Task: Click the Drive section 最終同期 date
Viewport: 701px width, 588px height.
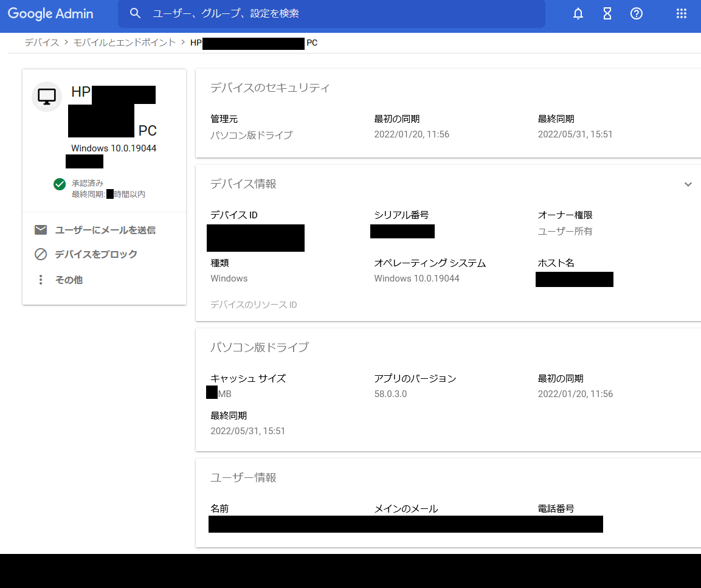Action: [x=247, y=431]
